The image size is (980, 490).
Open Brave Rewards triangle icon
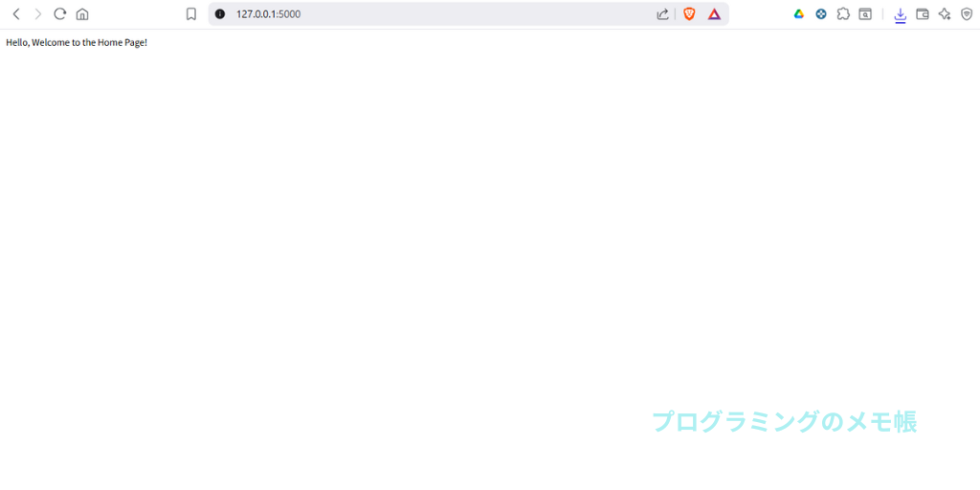(x=714, y=13)
